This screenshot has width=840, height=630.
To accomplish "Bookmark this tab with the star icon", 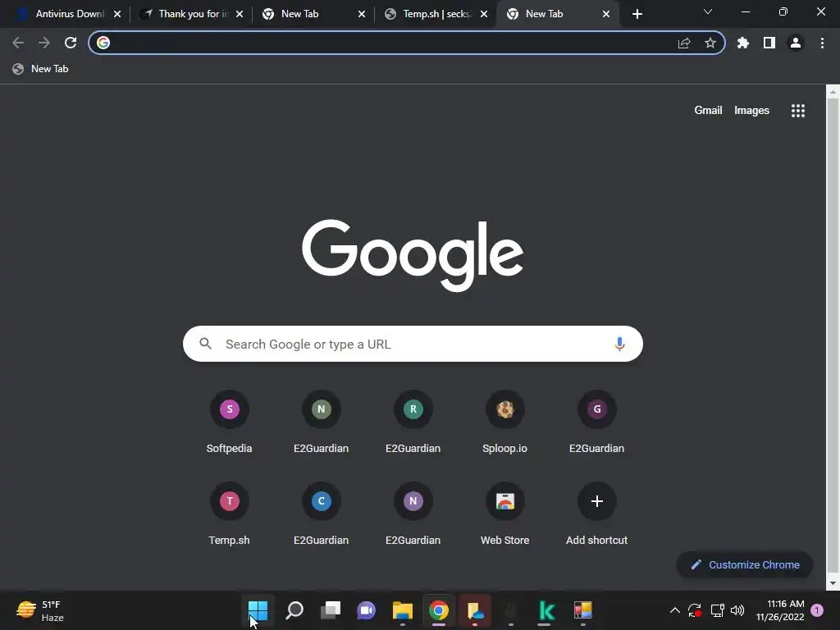I will pos(710,43).
